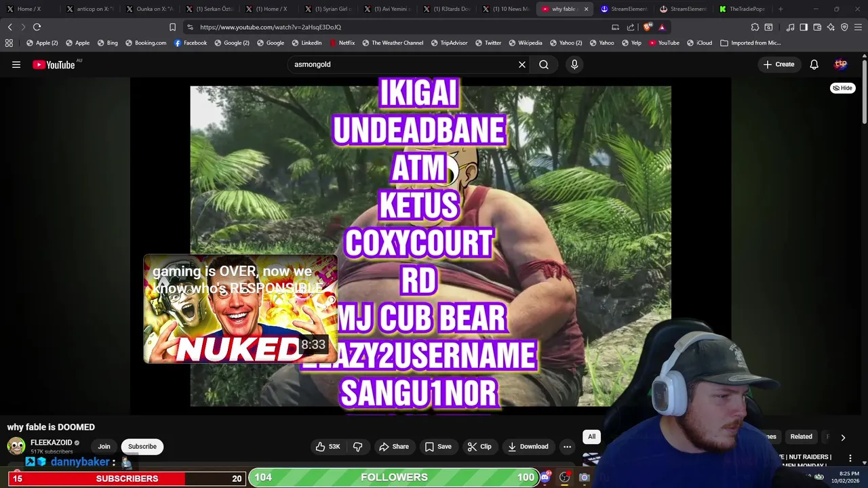Open Brave Shields lion icon
868x488 pixels.
pyautogui.click(x=648, y=27)
